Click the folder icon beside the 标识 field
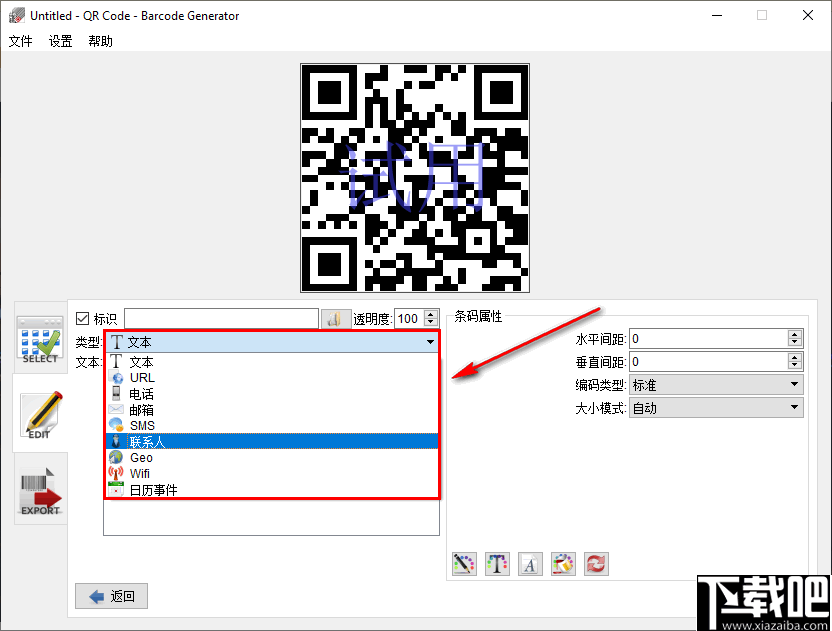This screenshot has height=631, width=832. click(x=336, y=318)
